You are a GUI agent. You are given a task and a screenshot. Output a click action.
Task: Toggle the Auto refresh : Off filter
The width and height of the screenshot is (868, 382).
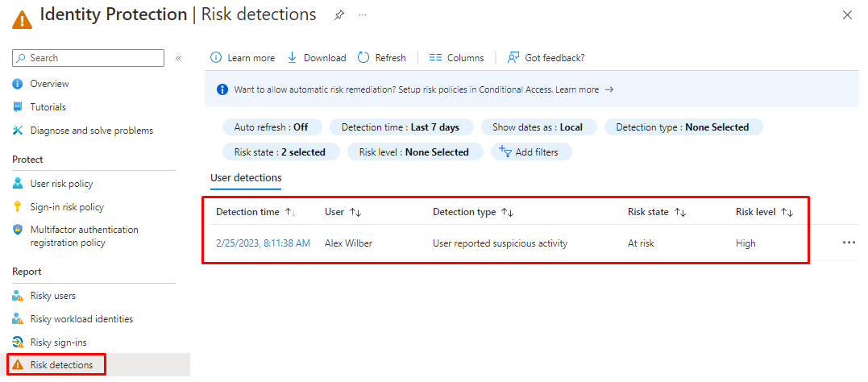click(271, 127)
